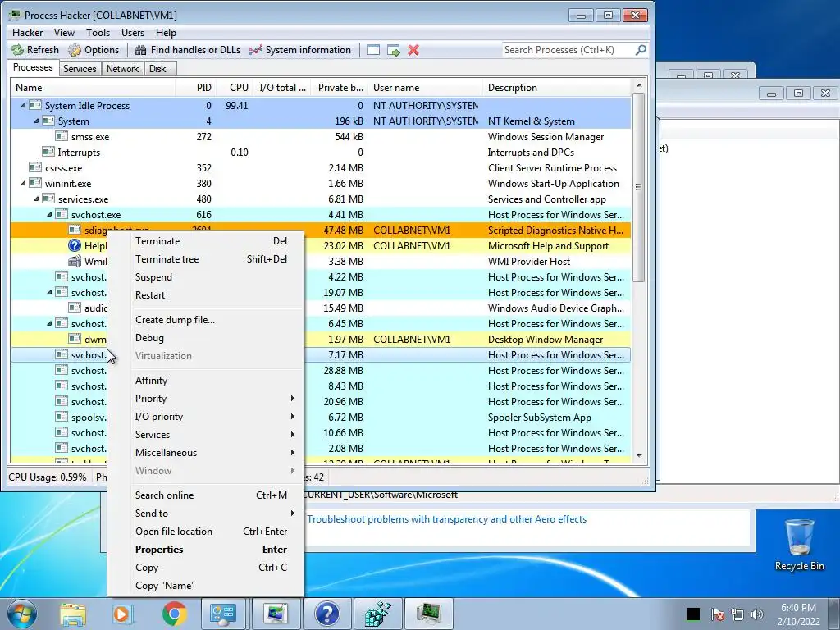This screenshot has height=630, width=840.
Task: Sort by the Private bytes column header
Action: click(340, 87)
